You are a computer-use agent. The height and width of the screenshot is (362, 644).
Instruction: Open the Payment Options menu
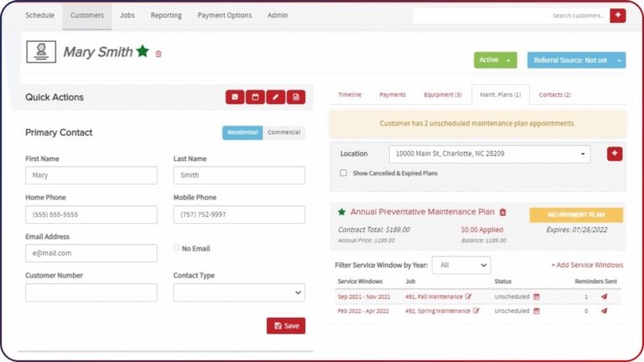[225, 15]
